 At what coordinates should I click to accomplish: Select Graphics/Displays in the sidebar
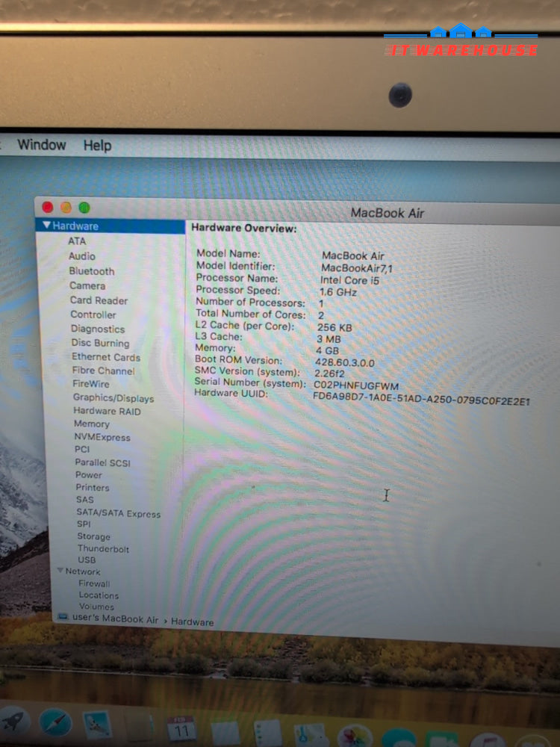(x=113, y=398)
